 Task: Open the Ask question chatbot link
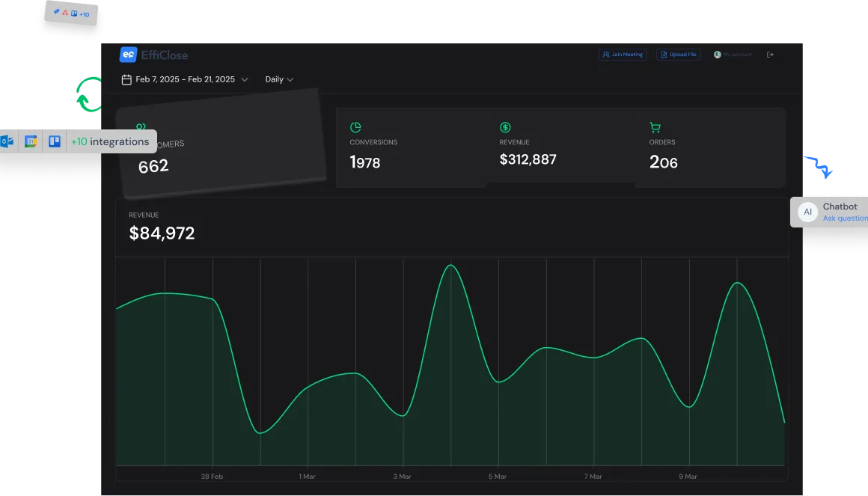click(845, 218)
